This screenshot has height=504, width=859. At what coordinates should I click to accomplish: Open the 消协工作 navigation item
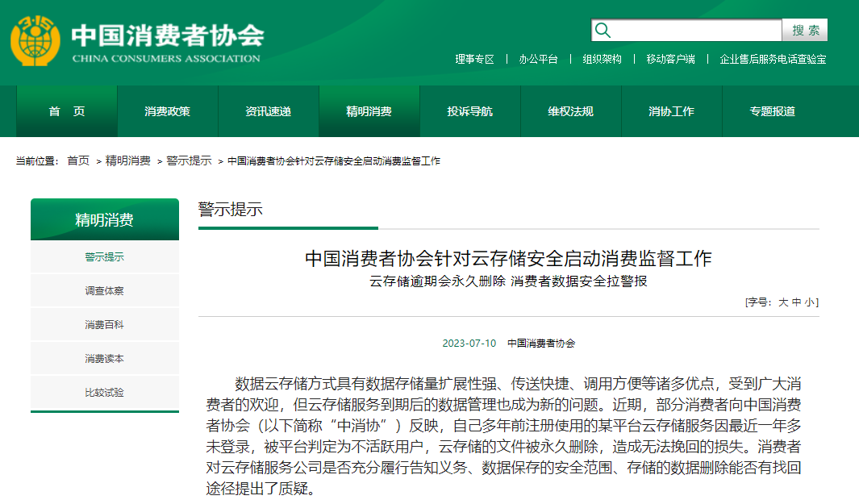point(672,111)
